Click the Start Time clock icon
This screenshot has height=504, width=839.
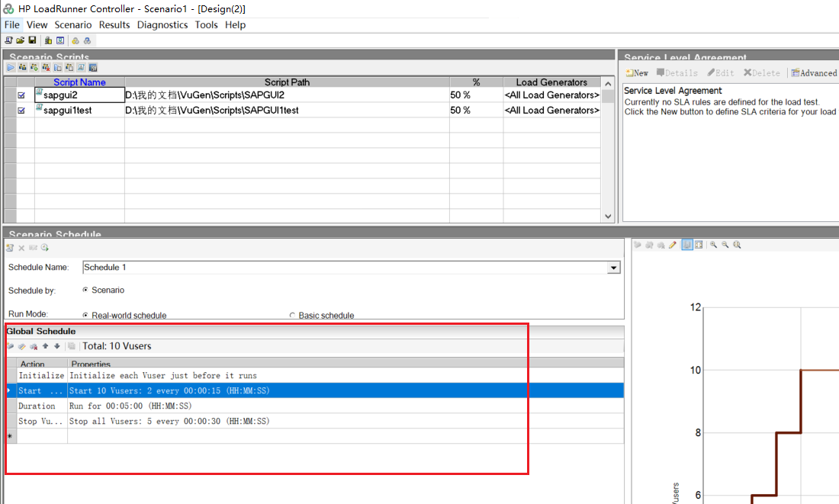click(45, 248)
